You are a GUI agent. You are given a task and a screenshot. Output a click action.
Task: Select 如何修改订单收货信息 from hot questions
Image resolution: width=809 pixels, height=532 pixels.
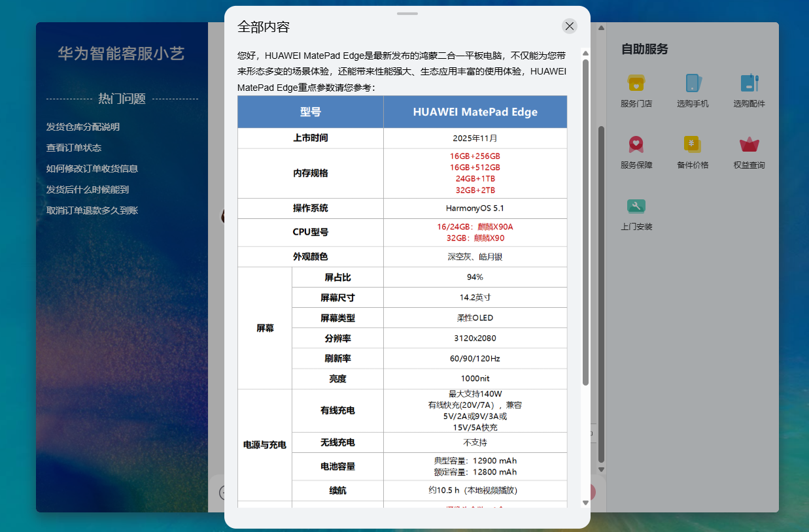(92, 169)
